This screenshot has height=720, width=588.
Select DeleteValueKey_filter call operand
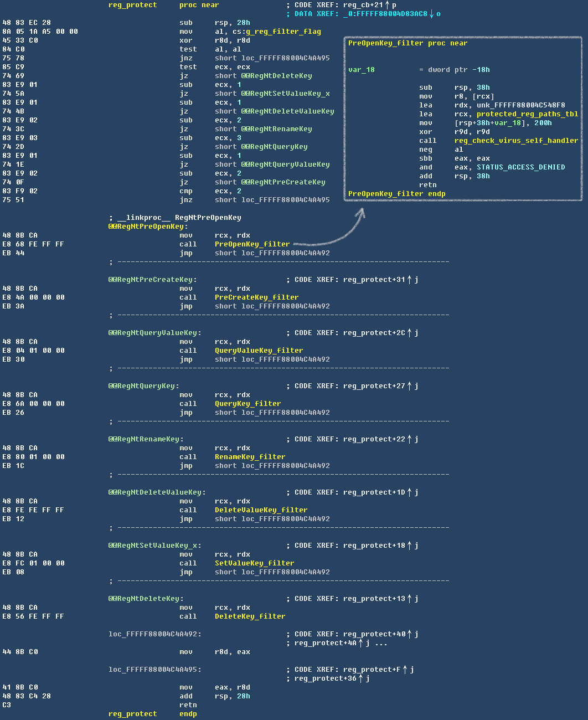tap(261, 510)
